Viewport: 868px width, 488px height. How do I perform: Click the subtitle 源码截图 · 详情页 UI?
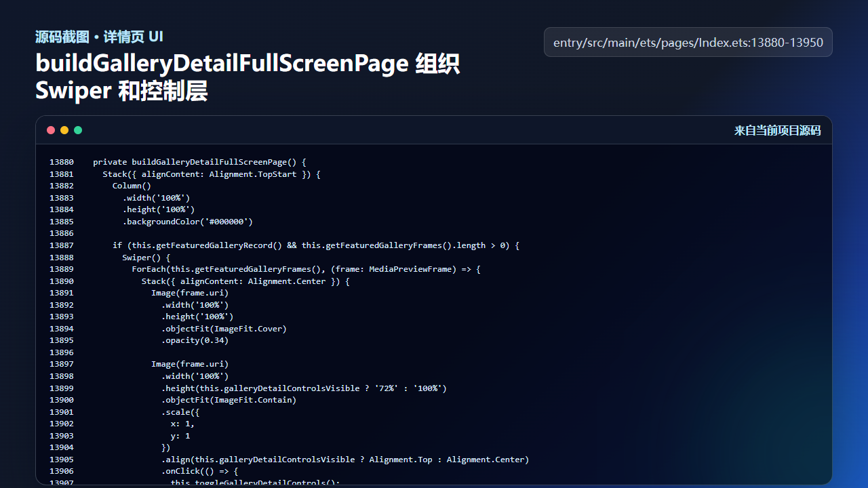(x=99, y=37)
